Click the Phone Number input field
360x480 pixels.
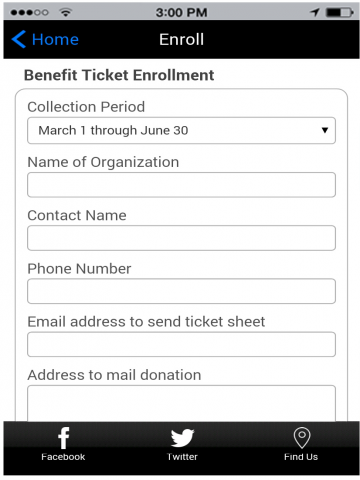pos(181,291)
